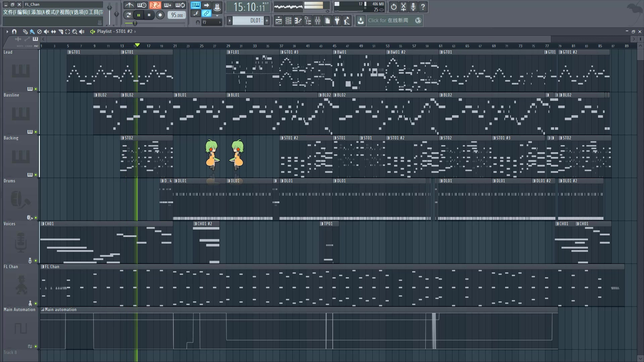Click the Undo icon in the top toolbar
This screenshot has width=644, height=362.
[x=393, y=7]
